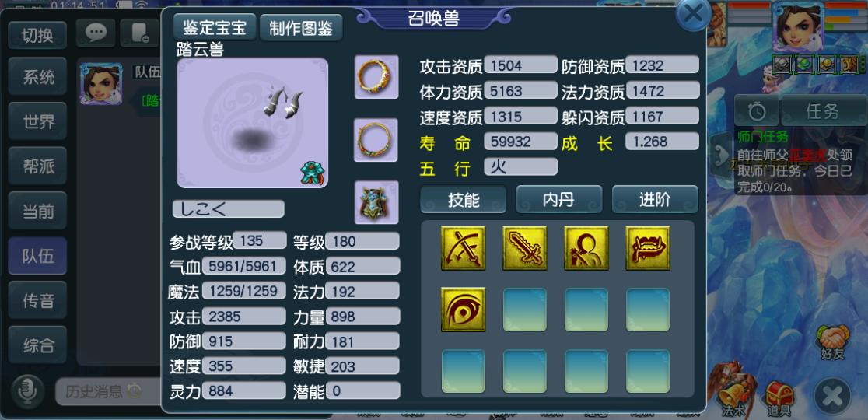868x420 pixels.
Task: Open the top jeweled ring equipment slot
Action: [x=376, y=77]
